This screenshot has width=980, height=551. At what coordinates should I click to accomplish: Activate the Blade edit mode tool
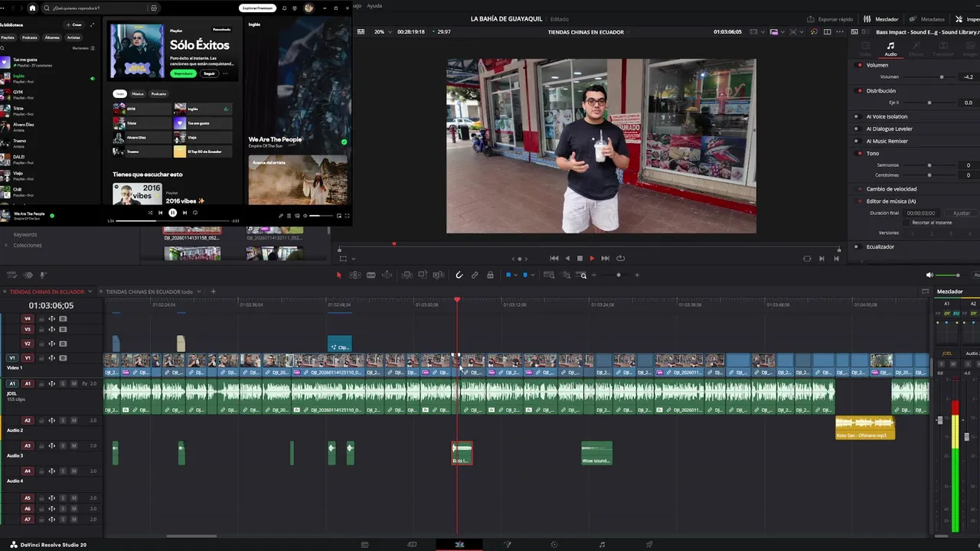coord(371,275)
